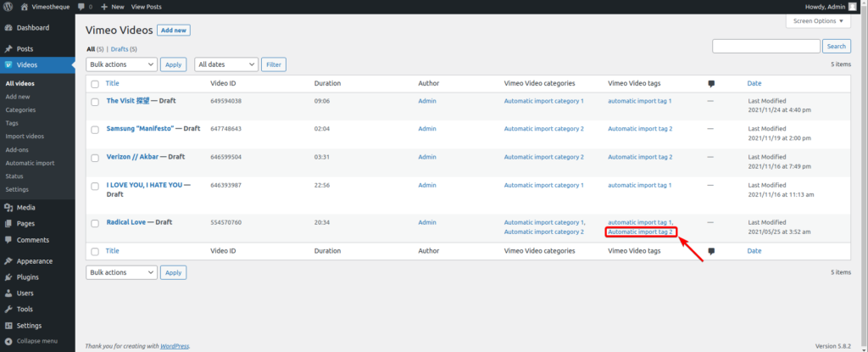Show Drafts (5) filter link
The width and height of the screenshot is (868, 352).
(124, 49)
